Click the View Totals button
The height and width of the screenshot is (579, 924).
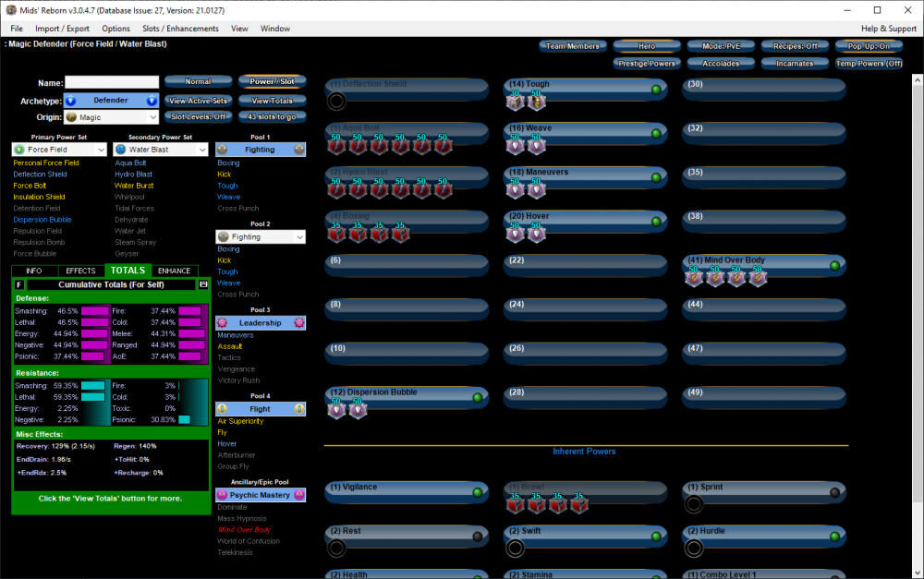(273, 101)
